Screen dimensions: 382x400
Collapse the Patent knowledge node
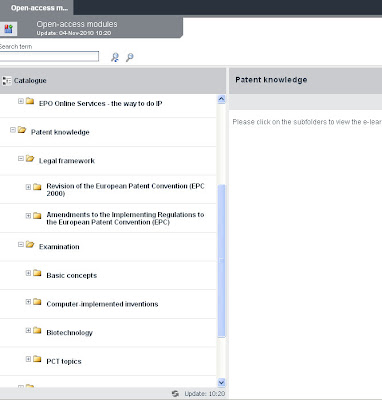[x=13, y=130]
